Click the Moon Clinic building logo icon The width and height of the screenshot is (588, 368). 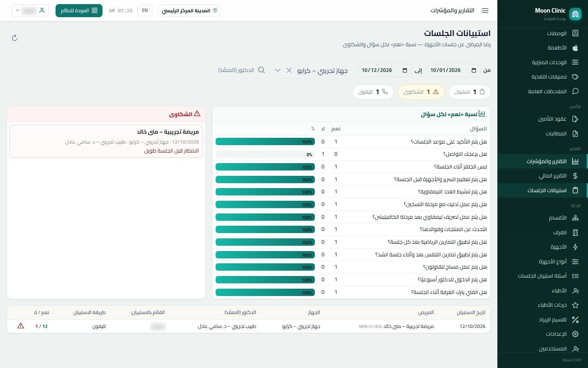point(575,14)
